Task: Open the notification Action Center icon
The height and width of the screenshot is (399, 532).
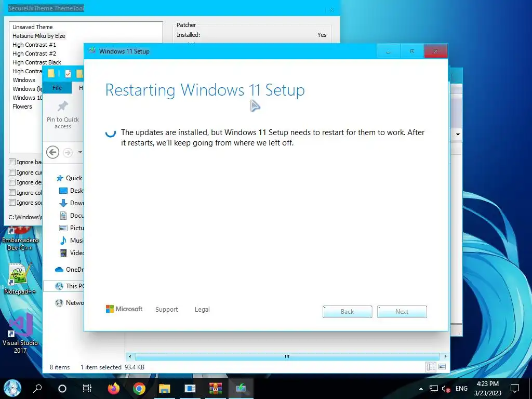Action: click(515, 389)
